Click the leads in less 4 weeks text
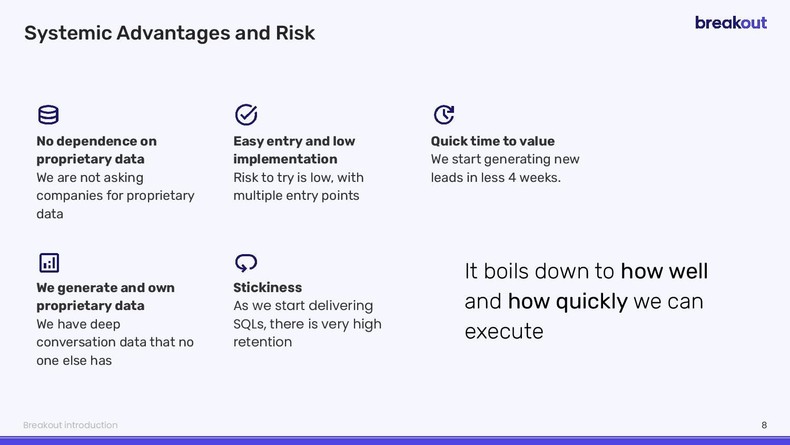Image resolution: width=790 pixels, height=445 pixels. (495, 177)
